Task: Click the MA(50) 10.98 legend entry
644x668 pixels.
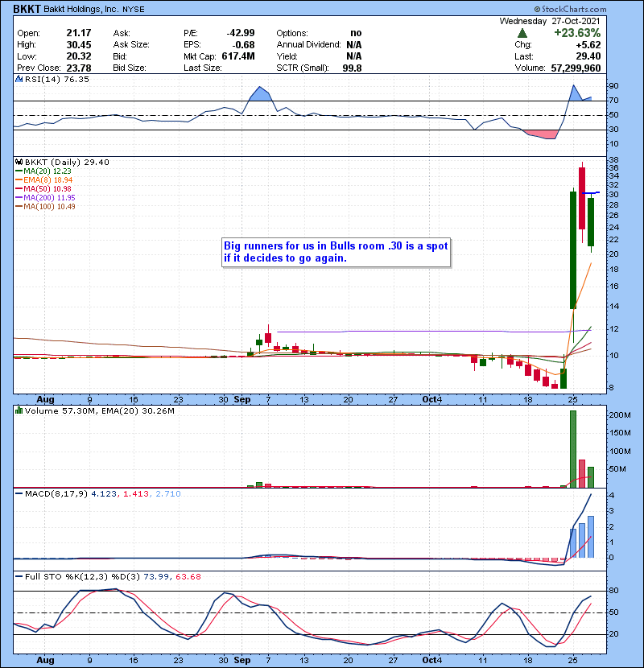Action: click(43, 188)
